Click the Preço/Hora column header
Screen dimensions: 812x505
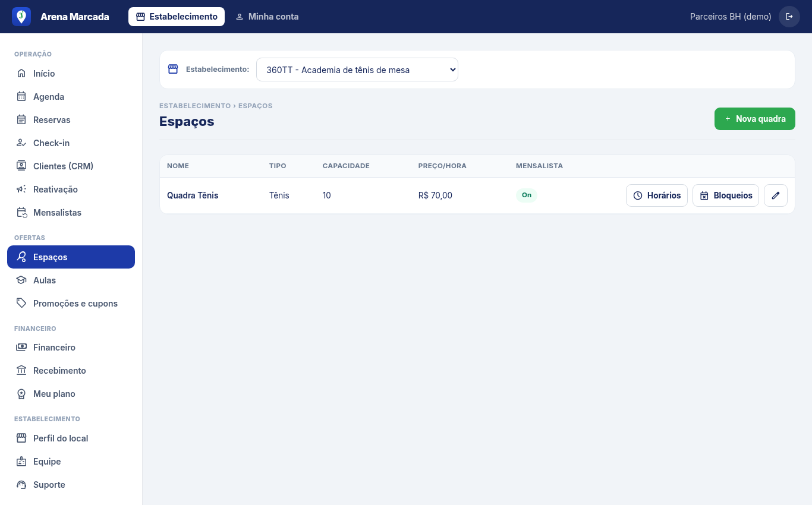pos(442,166)
